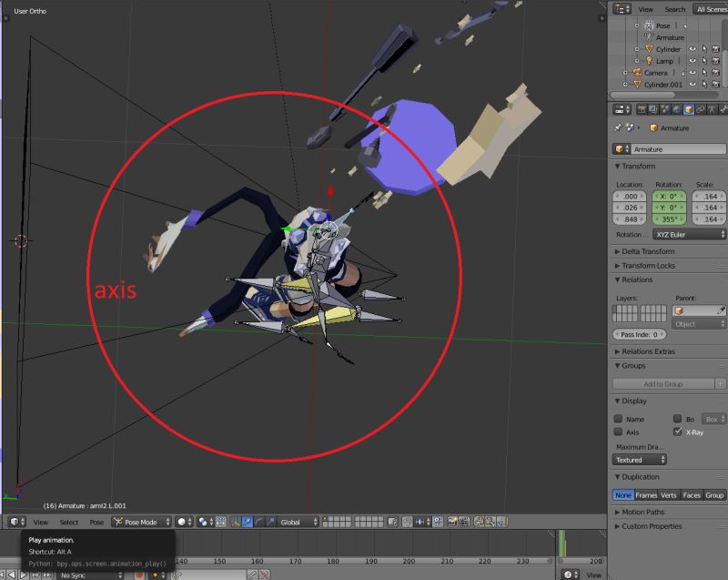Screen dimensions: 728x580
Task: Select Group duplication option
Action: point(714,495)
